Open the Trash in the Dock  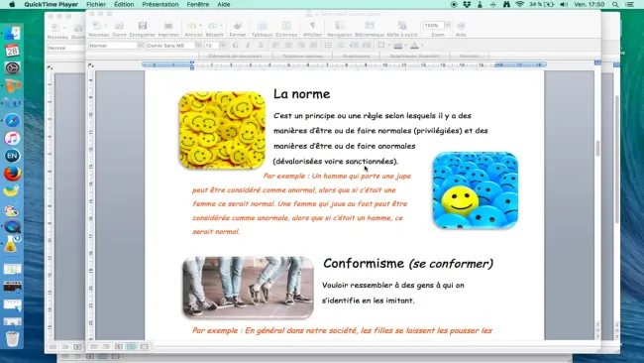tap(12, 338)
